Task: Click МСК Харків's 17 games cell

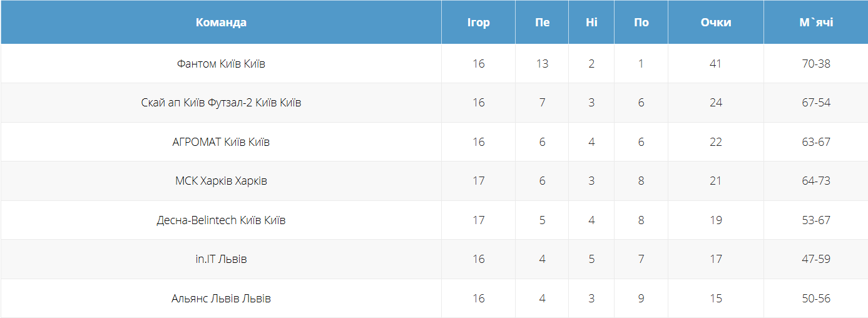Action: tap(478, 181)
